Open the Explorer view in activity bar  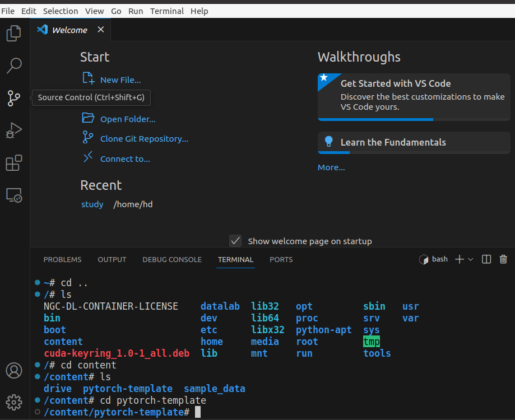tap(14, 34)
